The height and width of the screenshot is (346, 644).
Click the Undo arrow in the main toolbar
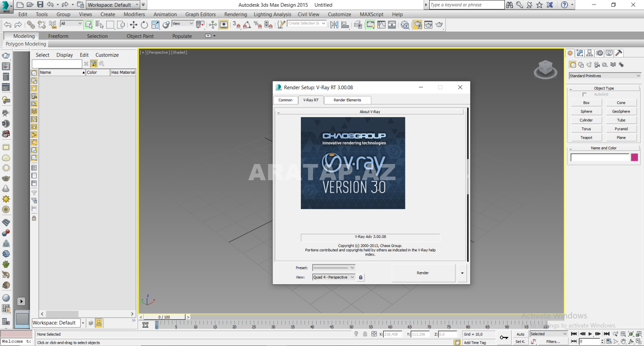8,25
